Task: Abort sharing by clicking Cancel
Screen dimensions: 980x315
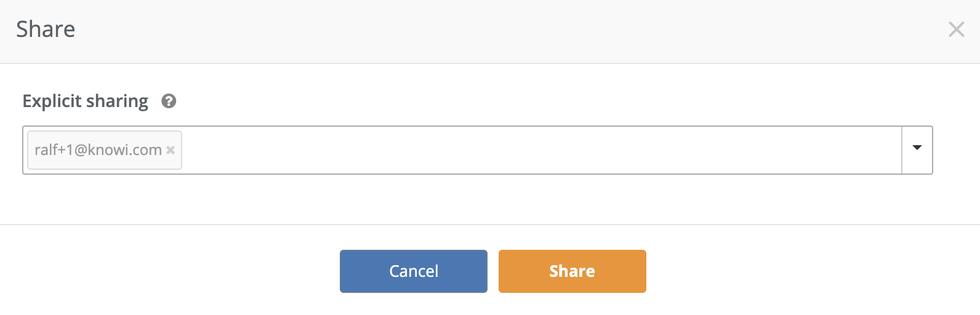Action: (413, 271)
